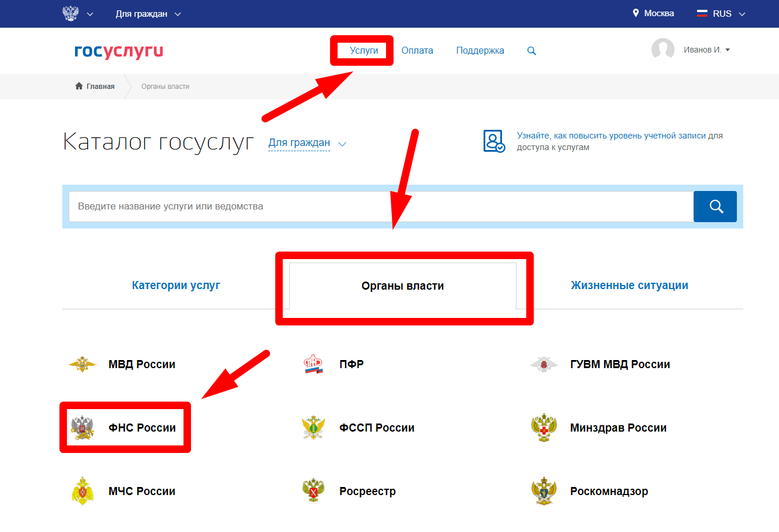Click the blue search button with magnifier
This screenshot has width=779, height=532.
pyautogui.click(x=716, y=207)
